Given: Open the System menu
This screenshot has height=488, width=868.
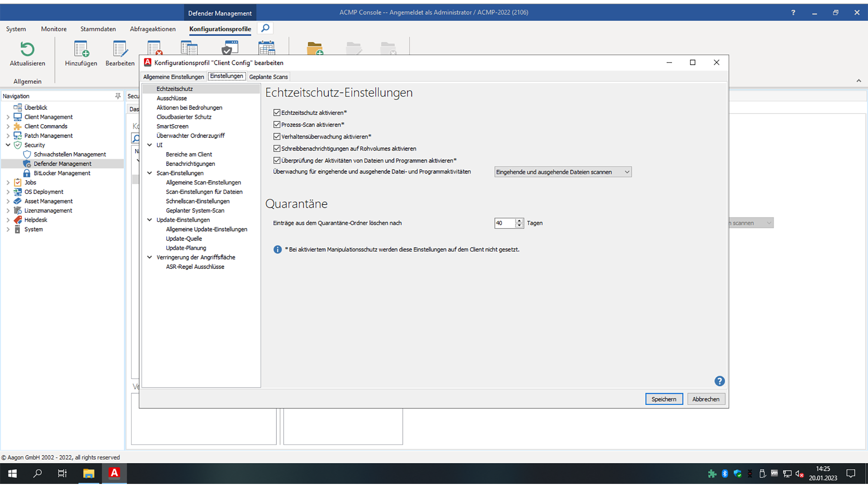Looking at the screenshot, I should point(16,29).
